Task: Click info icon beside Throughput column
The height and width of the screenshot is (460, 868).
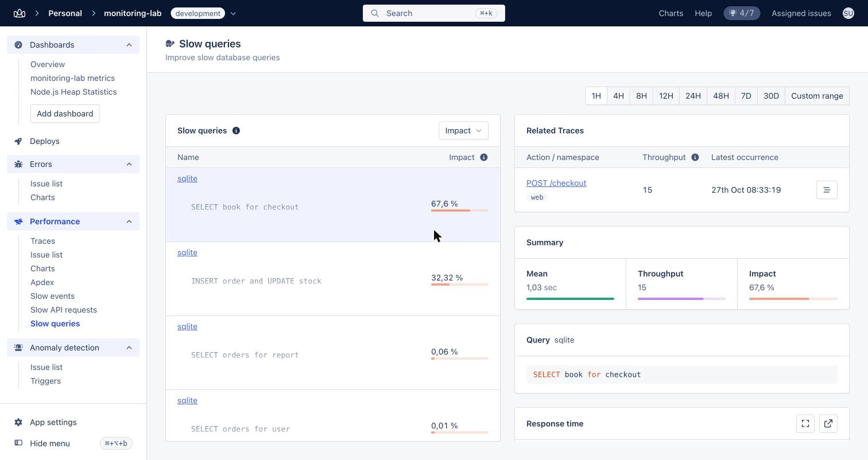Action: coord(695,157)
